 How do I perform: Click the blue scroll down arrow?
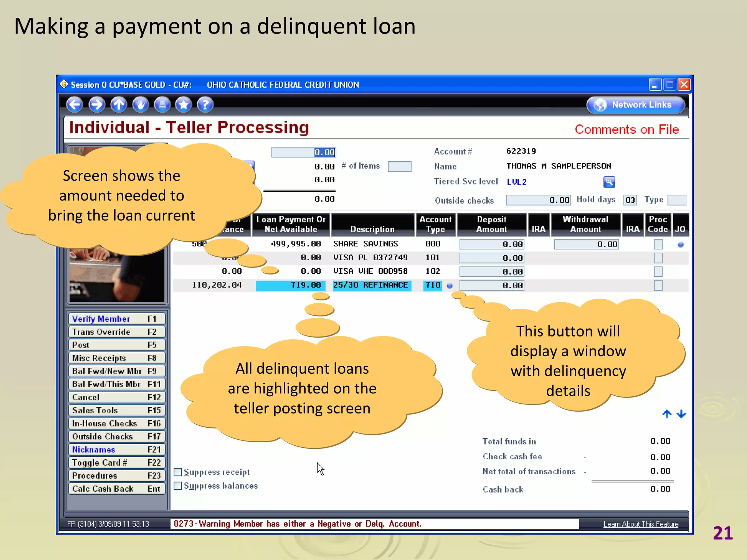(x=681, y=414)
